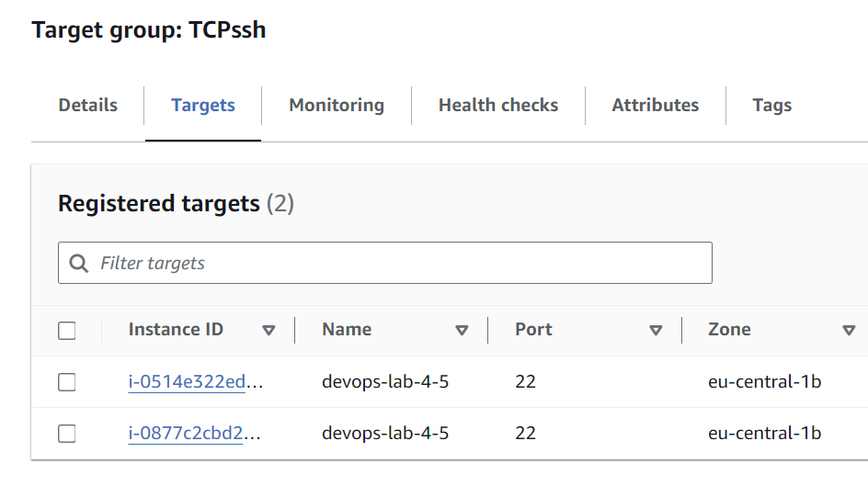The height and width of the screenshot is (486, 868).
Task: Sort by Instance ID column arrow
Action: (268, 331)
